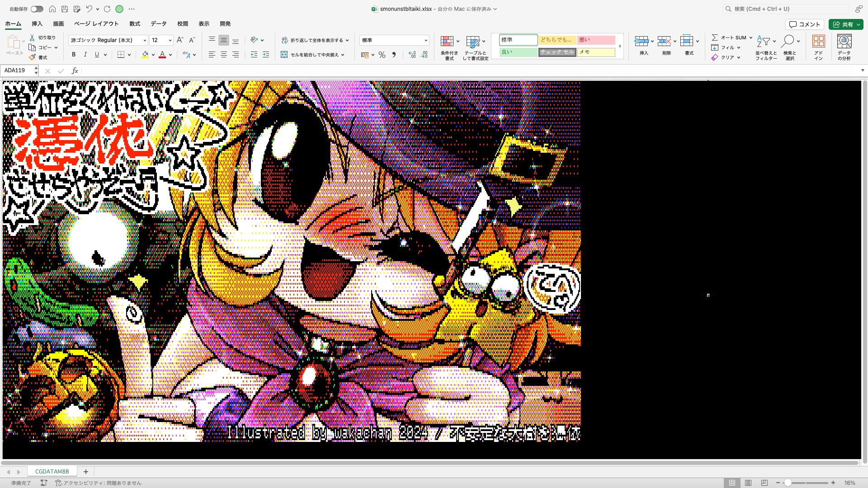Switch to the 数式 tab
The image size is (868, 488).
[x=135, y=24]
